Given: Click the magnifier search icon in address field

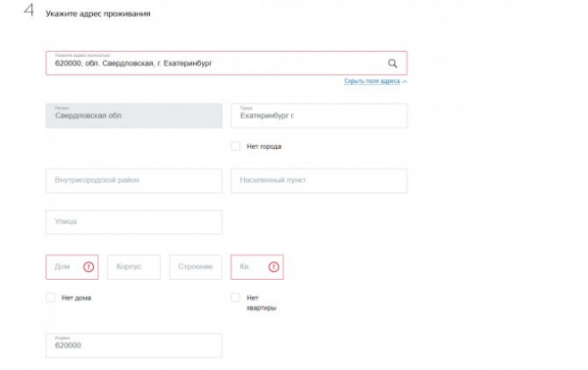Looking at the screenshot, I should tap(392, 64).
